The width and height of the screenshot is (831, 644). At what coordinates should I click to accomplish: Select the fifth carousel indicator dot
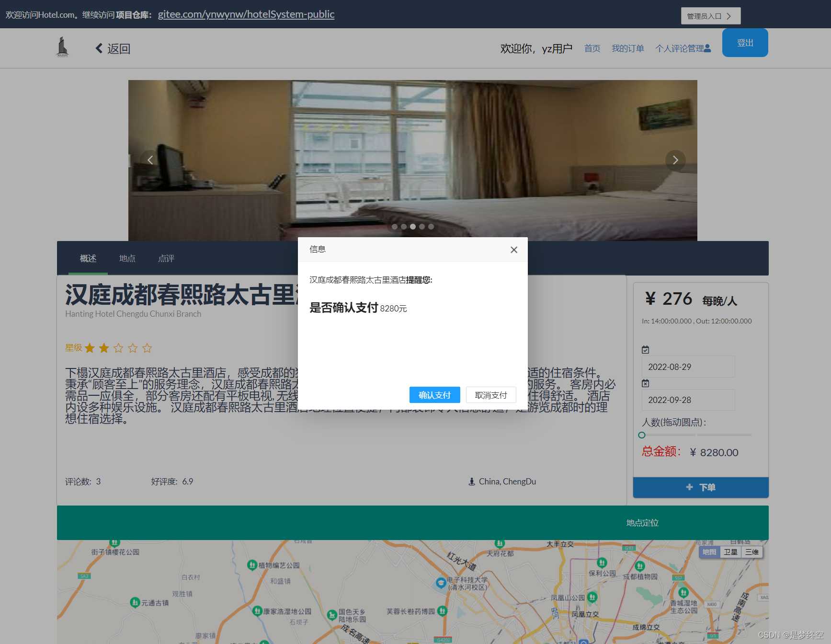click(431, 227)
